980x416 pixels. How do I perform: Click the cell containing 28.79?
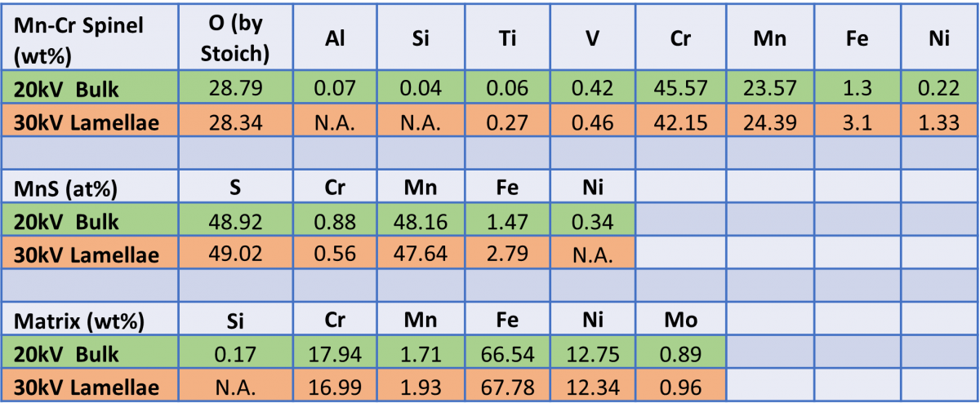[236, 88]
